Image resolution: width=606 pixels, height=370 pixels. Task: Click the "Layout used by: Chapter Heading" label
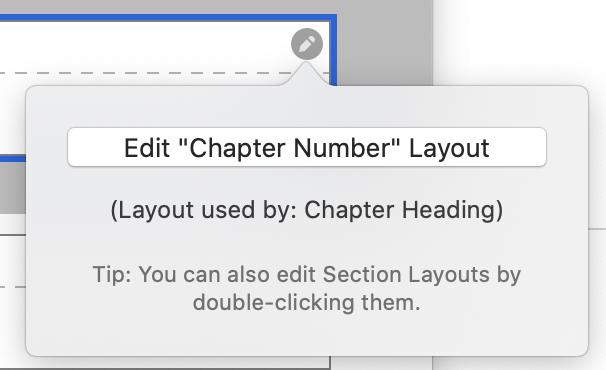pos(307,210)
